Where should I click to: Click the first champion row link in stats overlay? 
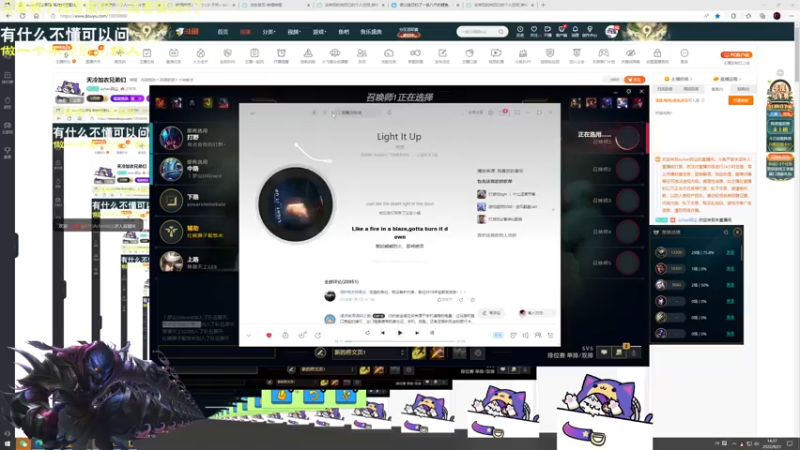[730, 253]
